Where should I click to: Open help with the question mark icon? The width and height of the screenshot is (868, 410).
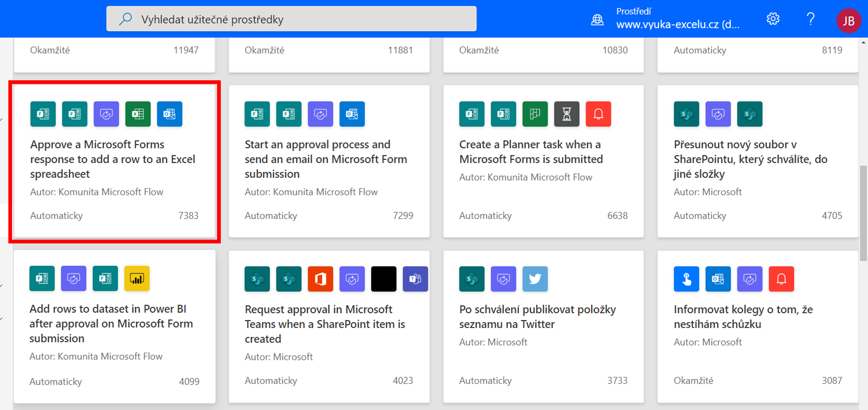[811, 20]
